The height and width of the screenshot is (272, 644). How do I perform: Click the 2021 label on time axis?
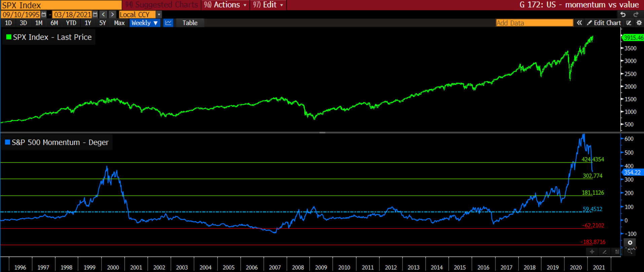click(599, 267)
